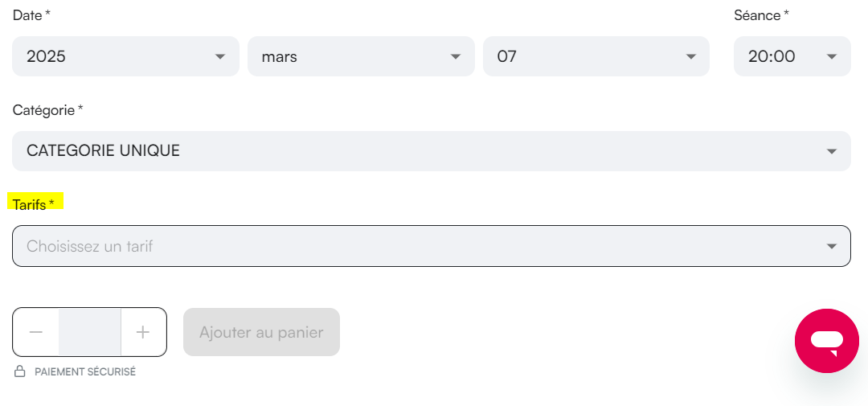868x406 pixels.
Task: Click the arrow of the Catégorie selector
Action: tap(832, 151)
